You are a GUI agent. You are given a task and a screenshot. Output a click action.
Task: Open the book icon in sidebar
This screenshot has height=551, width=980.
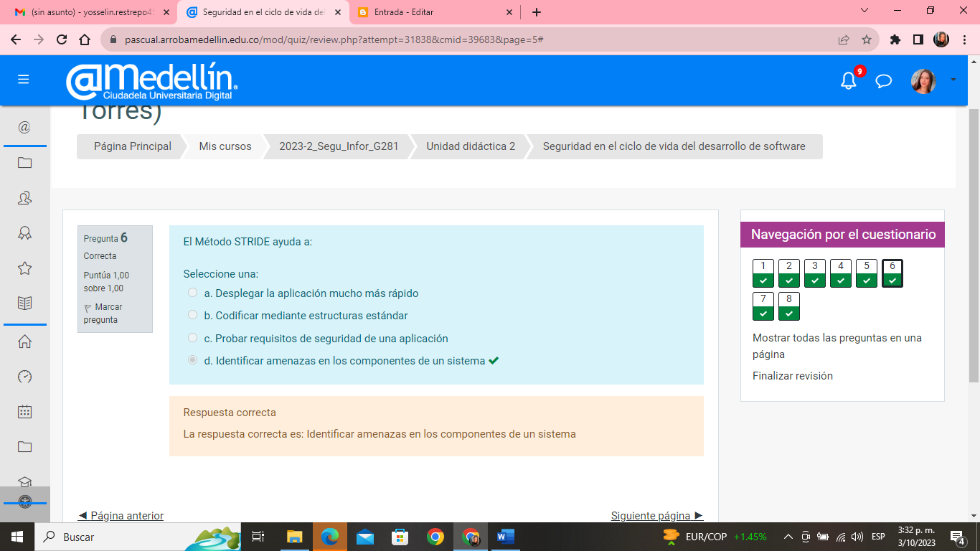coord(24,303)
